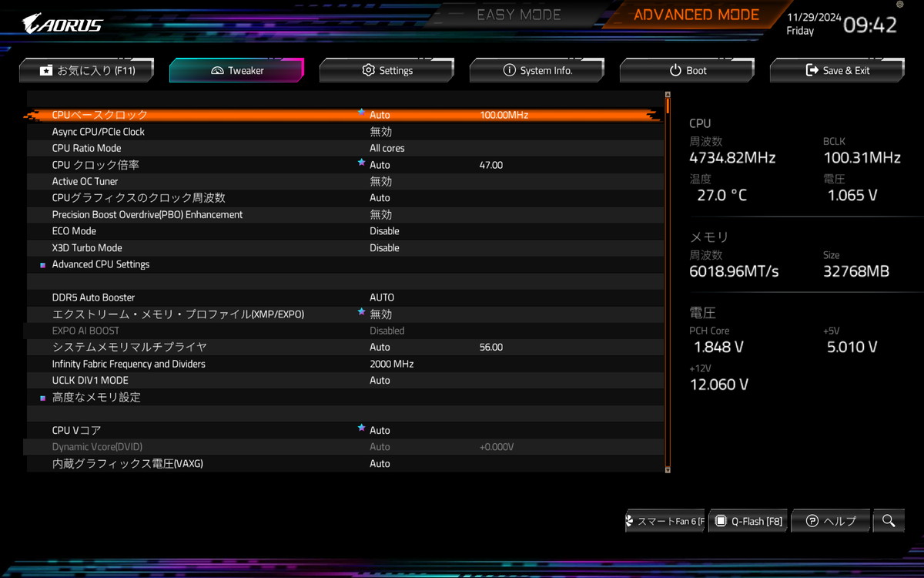The height and width of the screenshot is (578, 924).
Task: Click the fan icon on スマート Fan 6 button
Action: [630, 521]
